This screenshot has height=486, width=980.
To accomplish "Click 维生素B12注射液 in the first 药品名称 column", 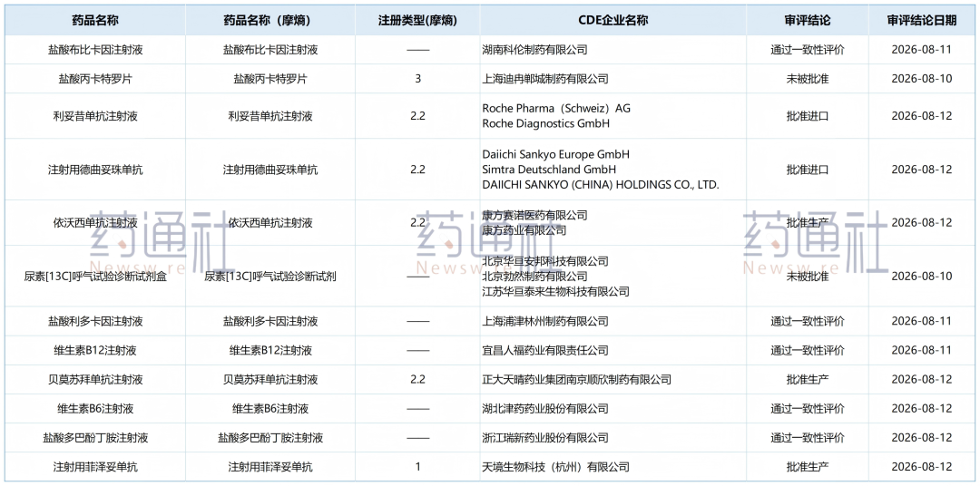I will tap(95, 350).
